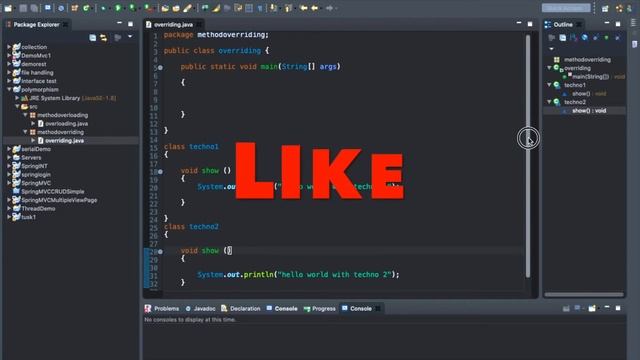
Task: Open the Outline view menu dropdown arrow
Action: click(551, 49)
